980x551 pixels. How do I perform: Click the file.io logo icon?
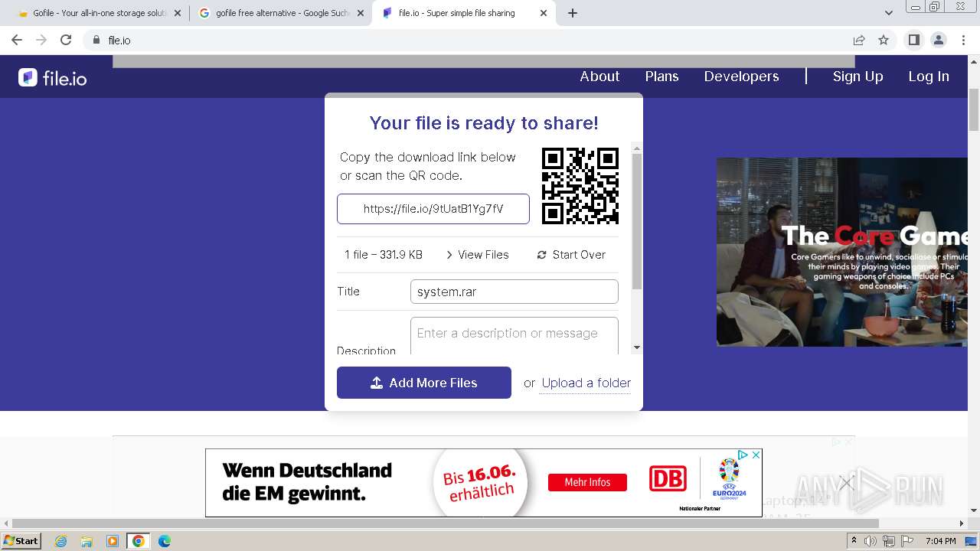click(28, 77)
